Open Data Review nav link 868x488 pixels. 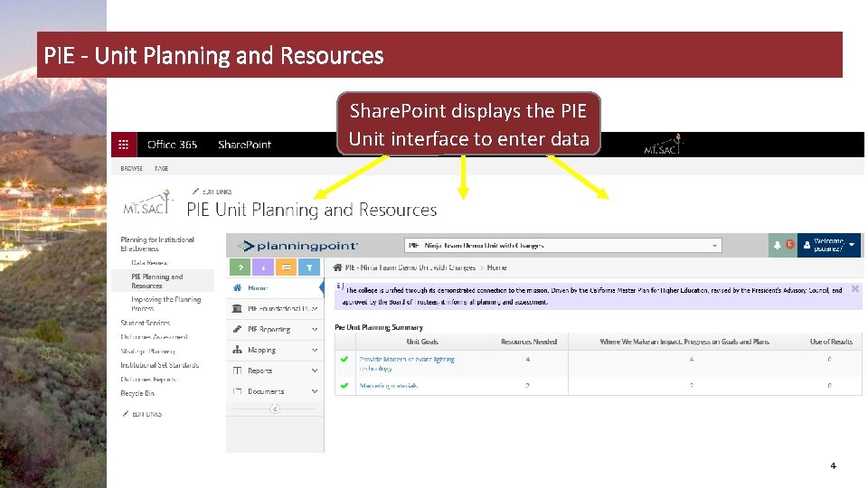click(x=149, y=263)
